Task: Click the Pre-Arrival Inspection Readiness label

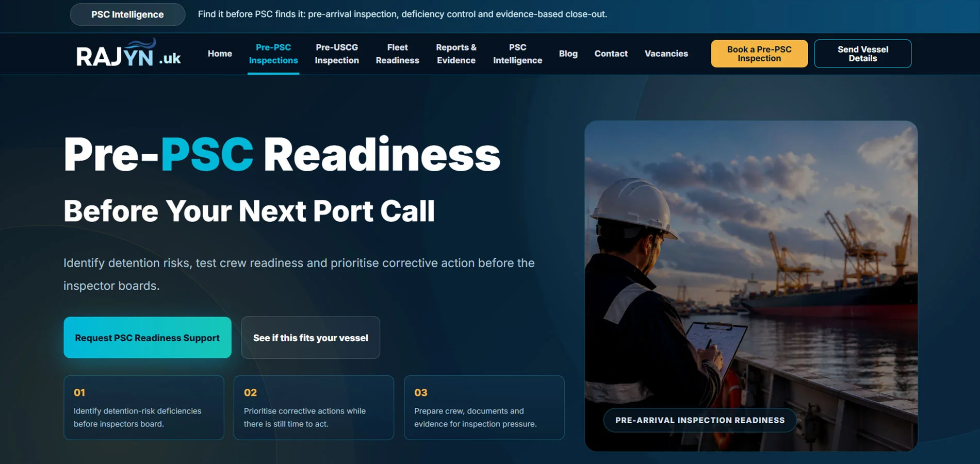Action: pos(700,420)
